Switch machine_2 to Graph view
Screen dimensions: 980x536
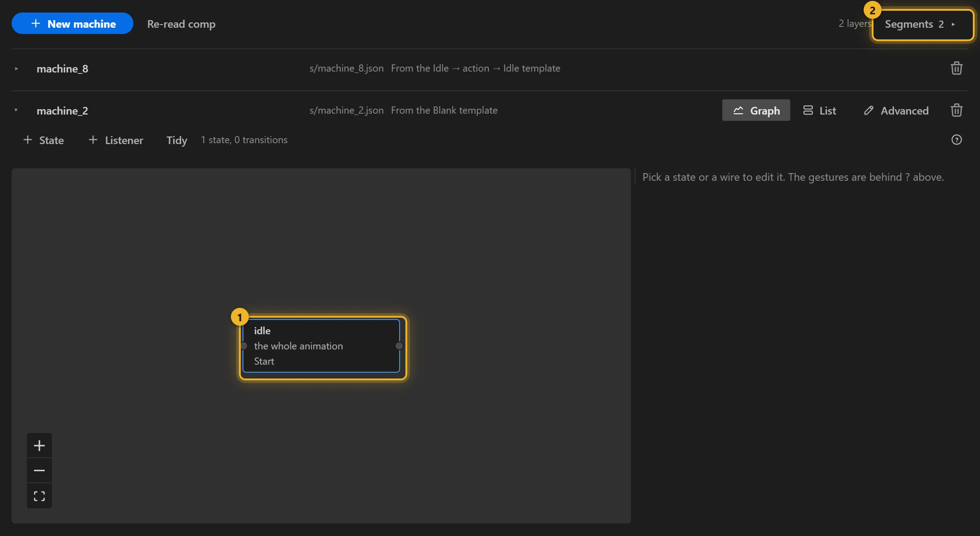click(x=756, y=110)
